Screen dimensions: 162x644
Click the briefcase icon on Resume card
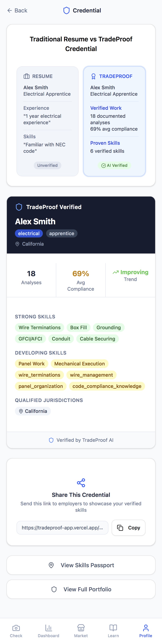(x=26, y=76)
